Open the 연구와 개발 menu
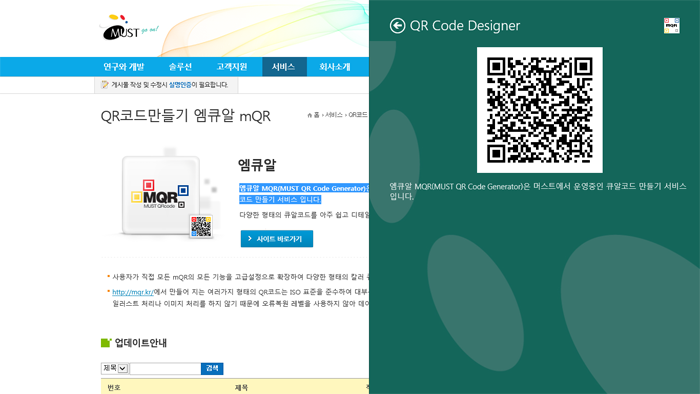700x394 pixels. pos(124,67)
